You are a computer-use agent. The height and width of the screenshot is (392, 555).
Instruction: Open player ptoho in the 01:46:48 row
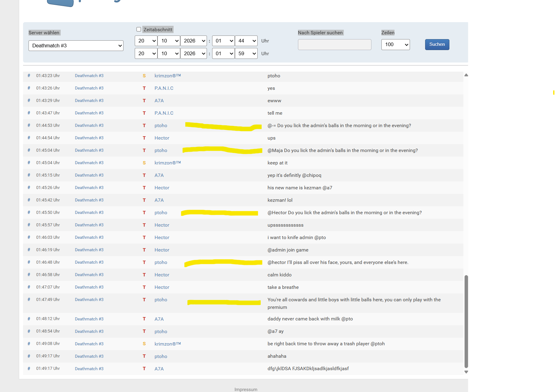tap(161, 262)
